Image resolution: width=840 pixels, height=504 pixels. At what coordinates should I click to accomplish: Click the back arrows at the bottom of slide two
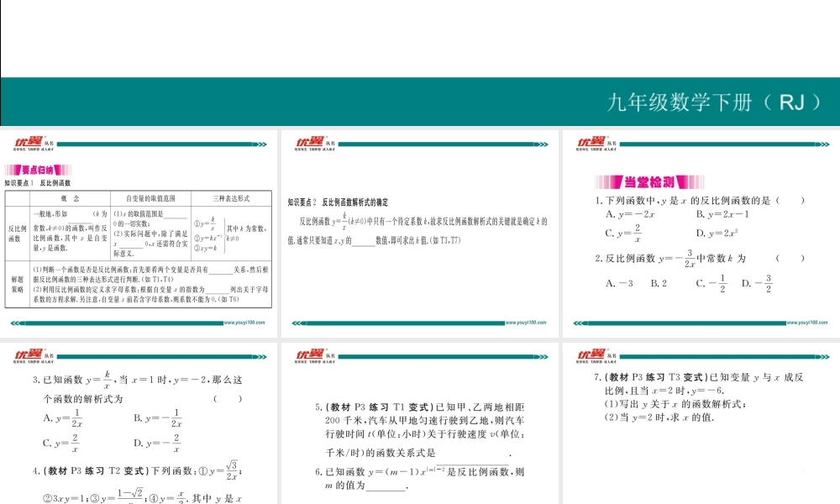pos(295,321)
